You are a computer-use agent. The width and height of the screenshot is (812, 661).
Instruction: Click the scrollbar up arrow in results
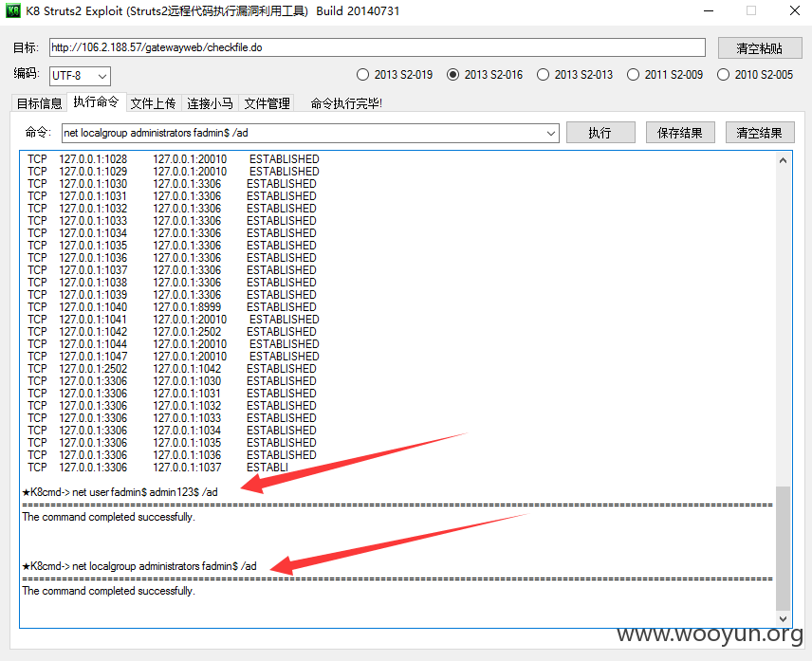coord(783,160)
